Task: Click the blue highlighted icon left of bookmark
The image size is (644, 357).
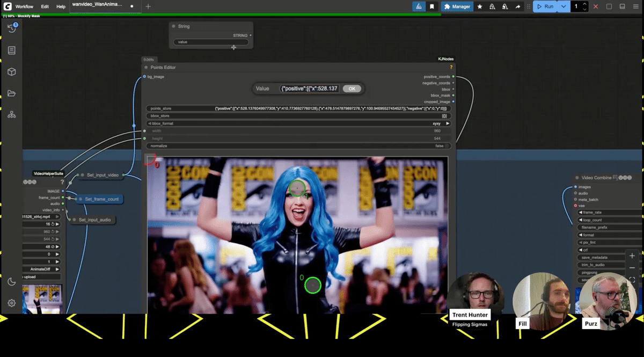Action: point(419,6)
